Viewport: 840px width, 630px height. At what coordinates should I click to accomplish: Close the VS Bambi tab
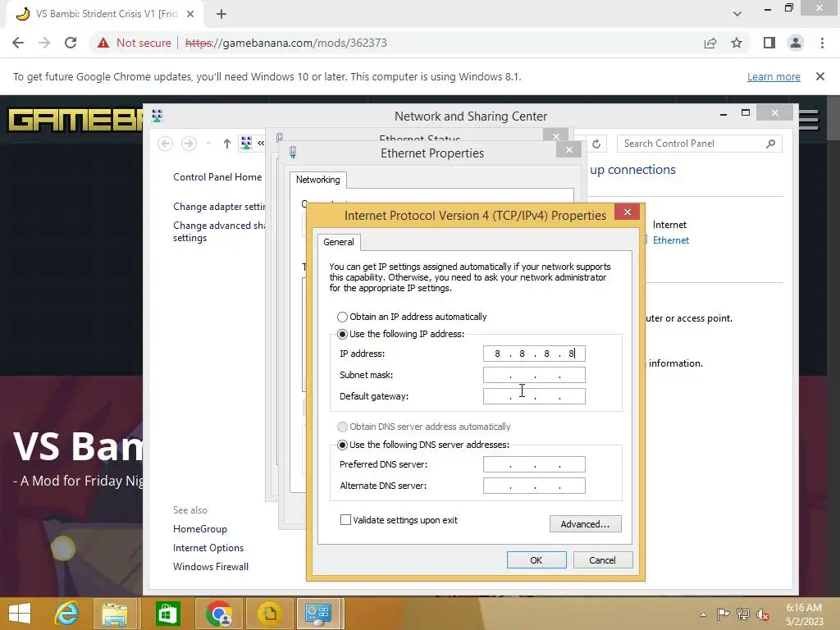[189, 14]
